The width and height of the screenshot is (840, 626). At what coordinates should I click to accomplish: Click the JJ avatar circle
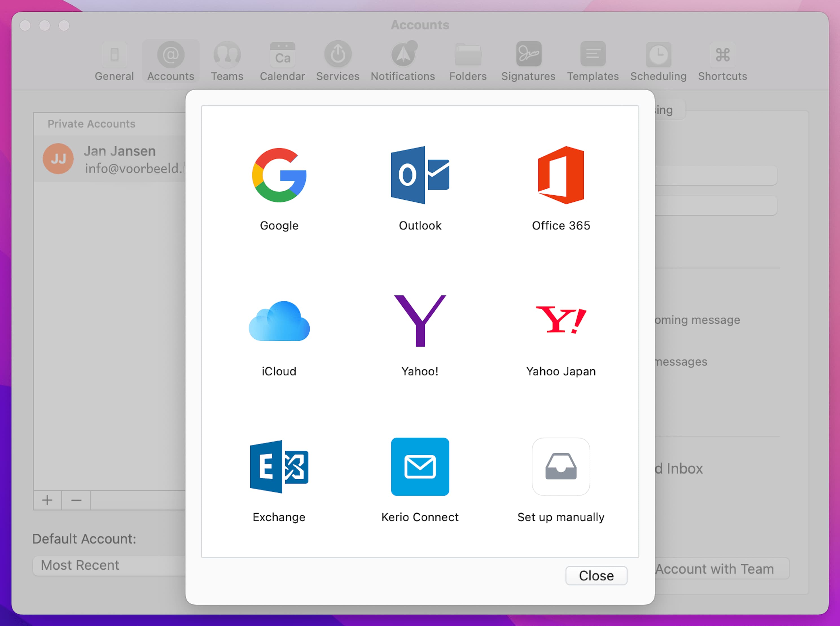[x=58, y=159]
